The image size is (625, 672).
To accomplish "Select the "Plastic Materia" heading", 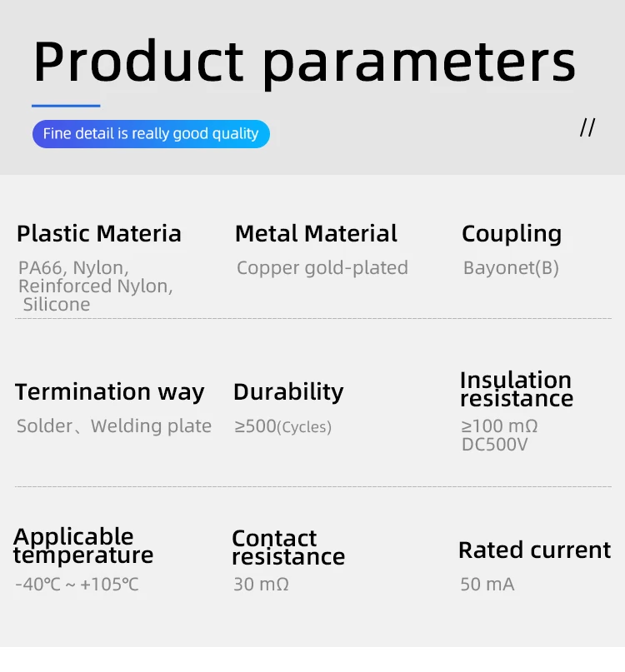I will pos(99,234).
